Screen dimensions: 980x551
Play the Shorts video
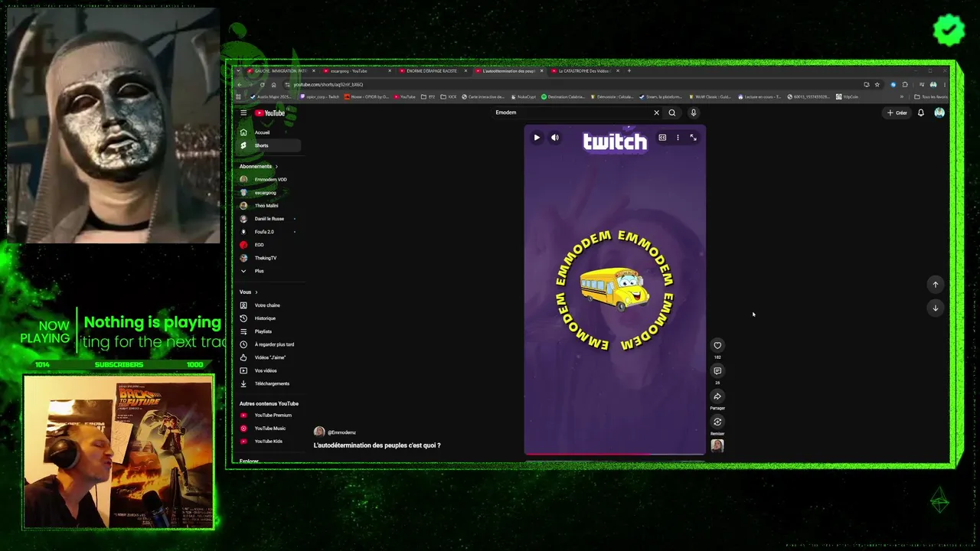pyautogui.click(x=537, y=138)
